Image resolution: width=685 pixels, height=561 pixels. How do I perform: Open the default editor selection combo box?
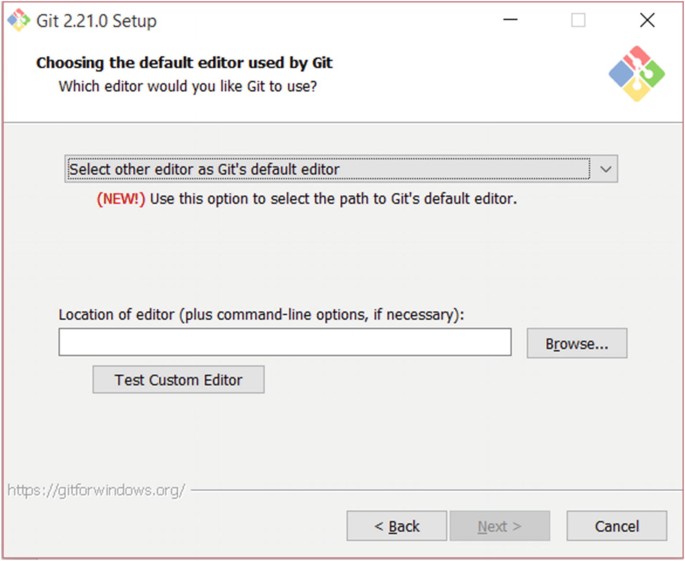pos(328,169)
